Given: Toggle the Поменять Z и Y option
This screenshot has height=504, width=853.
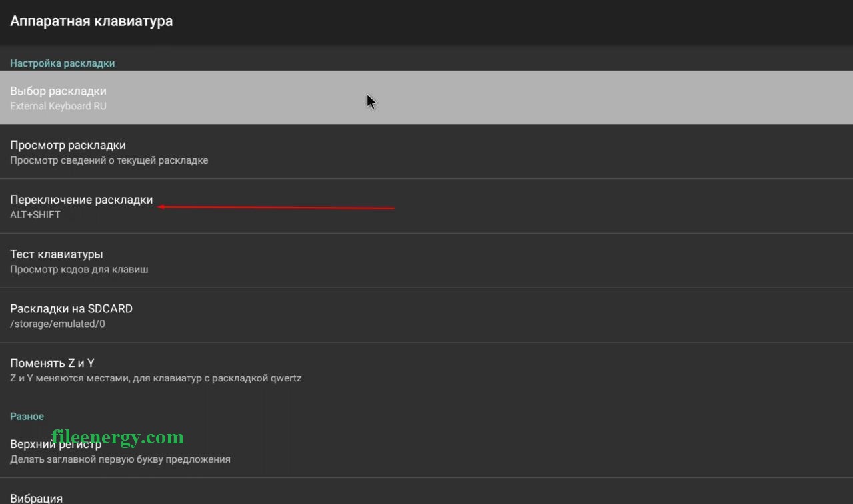Looking at the screenshot, I should pos(426,370).
